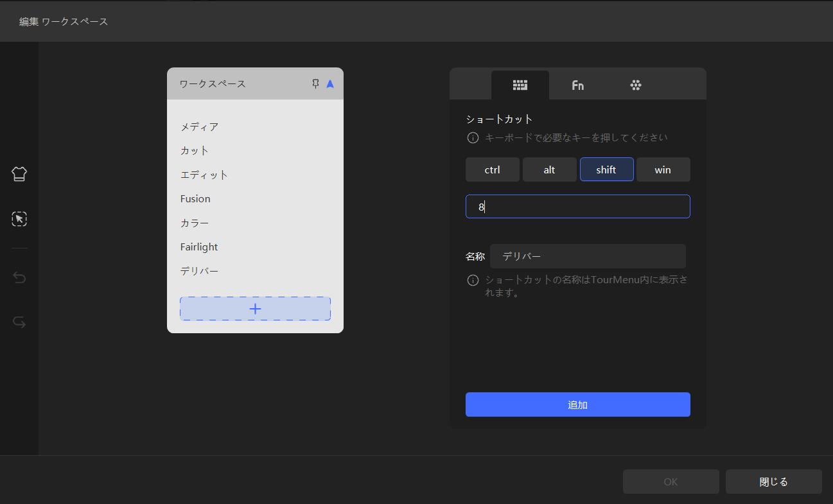
Task: Click the info icon beside keyboard hint
Action: point(473,137)
